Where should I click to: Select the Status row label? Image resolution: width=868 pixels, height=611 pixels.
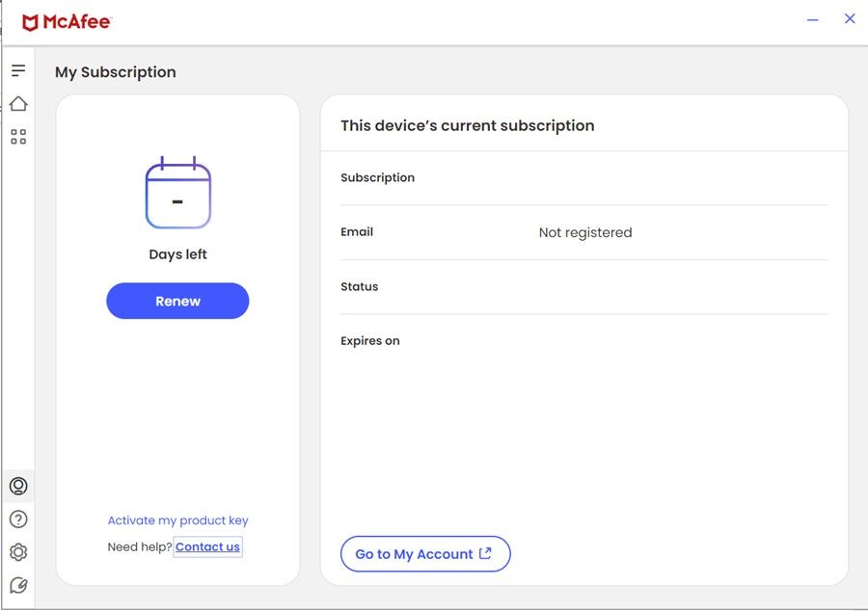[359, 287]
